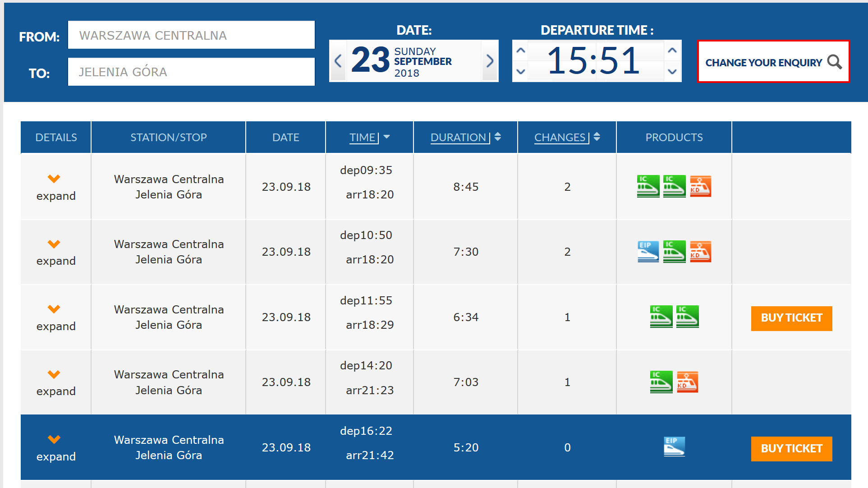Screen dimensions: 868x488
Task: Click the FROM station input field
Action: [x=191, y=35]
